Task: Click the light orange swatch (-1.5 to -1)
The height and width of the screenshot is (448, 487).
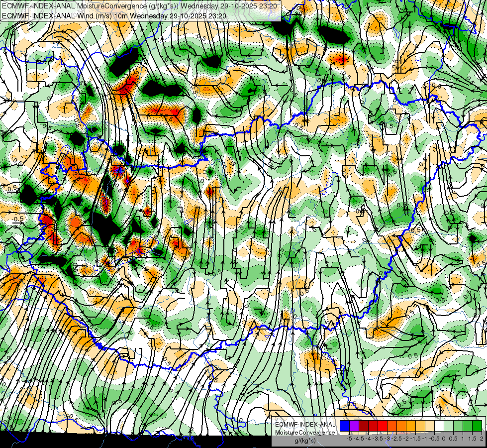Action: tap(420, 426)
